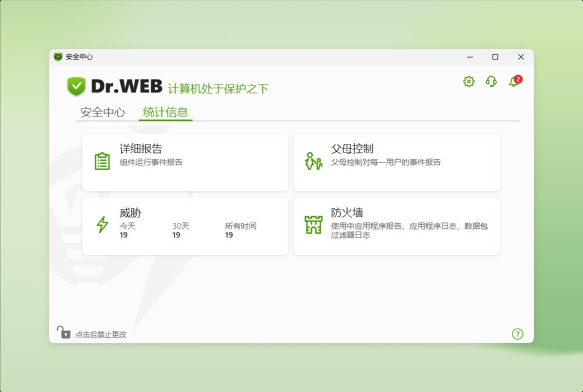Click the parental control family icon
The height and width of the screenshot is (392, 583).
[x=313, y=160]
